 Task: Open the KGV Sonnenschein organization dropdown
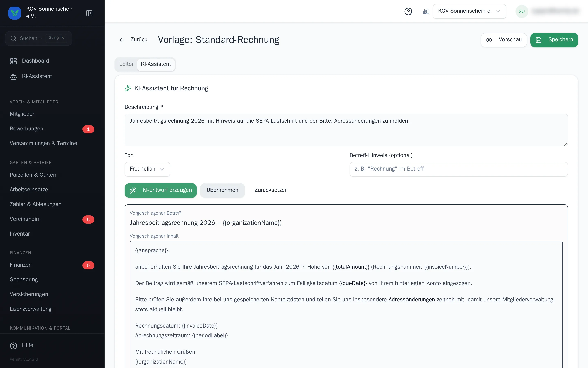click(469, 11)
